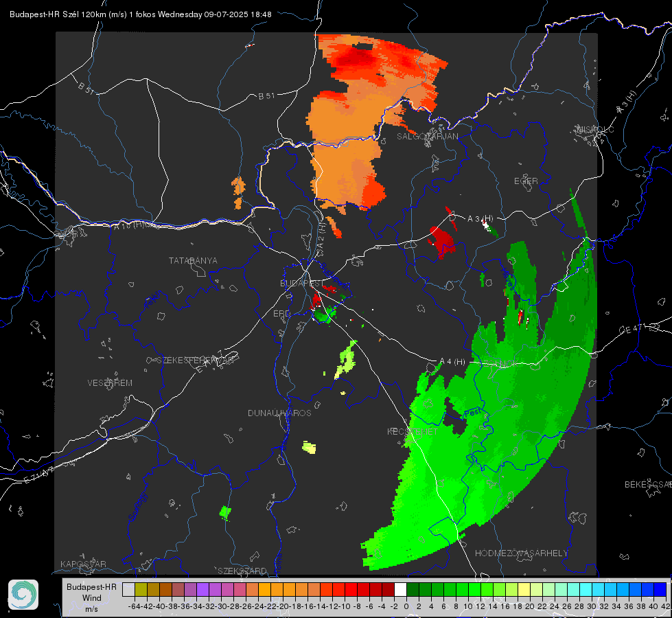Click the 'A 4 (H)' road label
The width and height of the screenshot is (672, 618).
pyautogui.click(x=452, y=362)
